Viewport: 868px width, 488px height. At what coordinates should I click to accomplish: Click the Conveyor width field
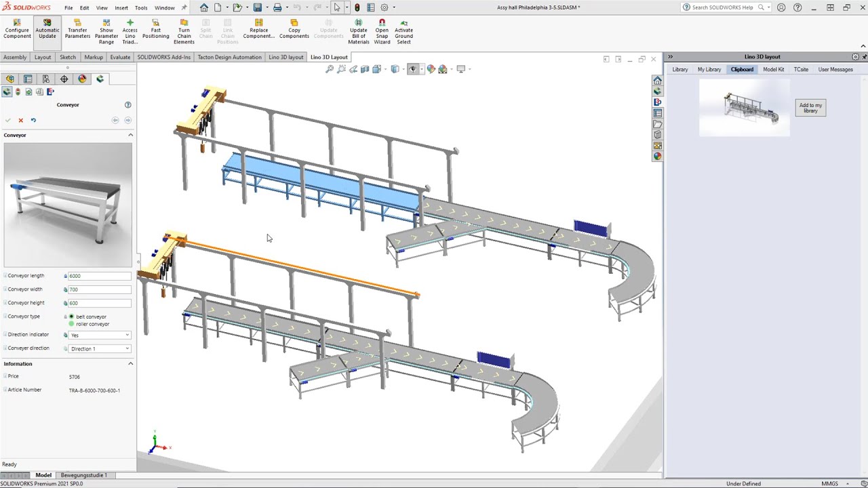(100, 289)
